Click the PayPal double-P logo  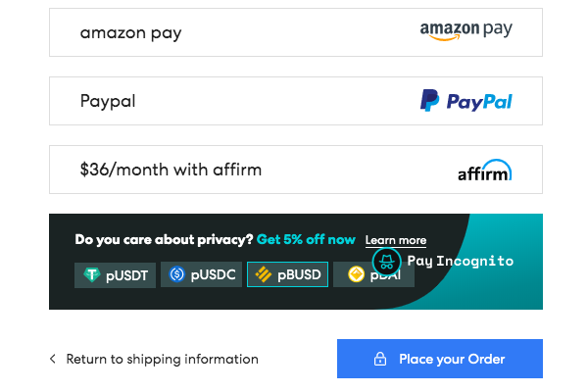429,101
